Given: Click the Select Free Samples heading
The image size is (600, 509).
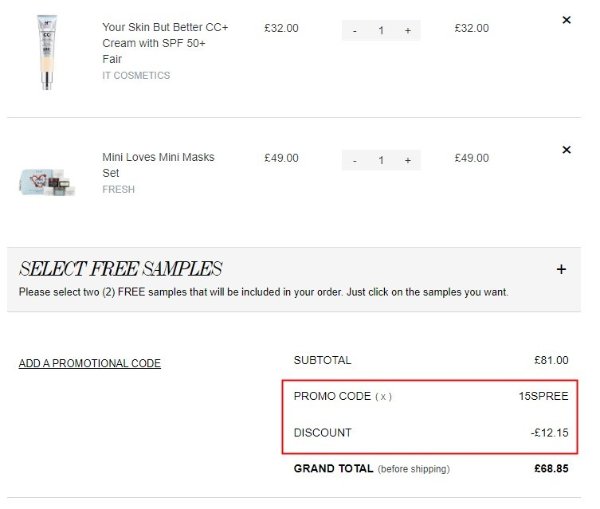Looking at the screenshot, I should tap(121, 269).
